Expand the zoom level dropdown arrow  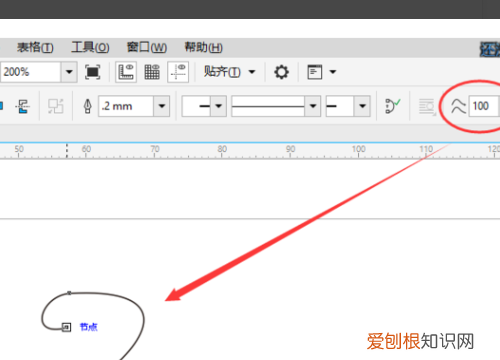coord(69,72)
